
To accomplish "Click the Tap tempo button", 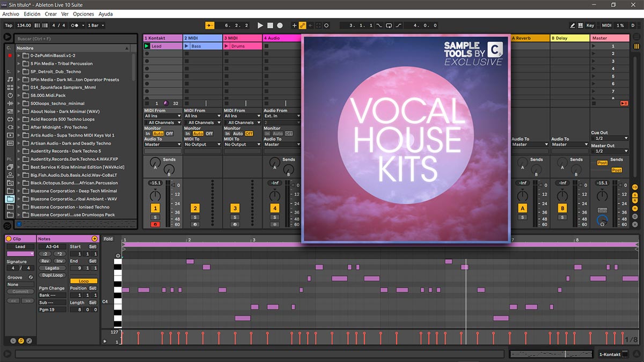I will (x=9, y=25).
